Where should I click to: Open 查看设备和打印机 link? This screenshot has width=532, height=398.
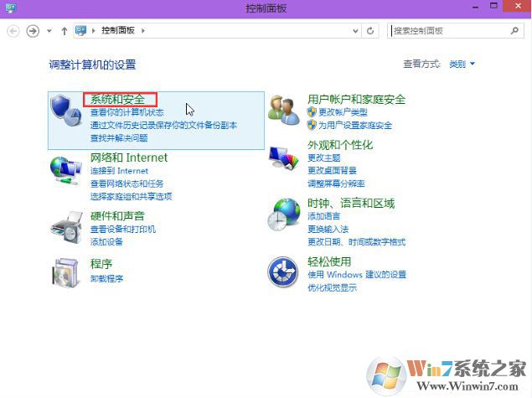pos(123,229)
